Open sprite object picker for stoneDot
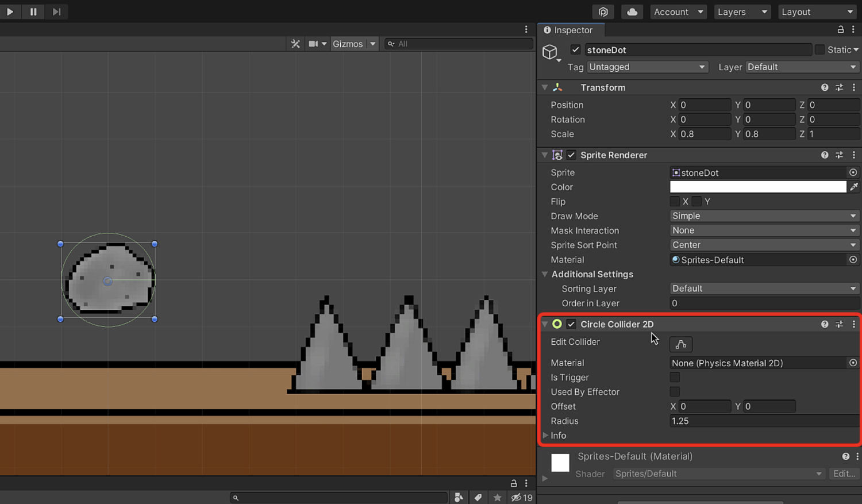The width and height of the screenshot is (862, 504). coord(853,172)
